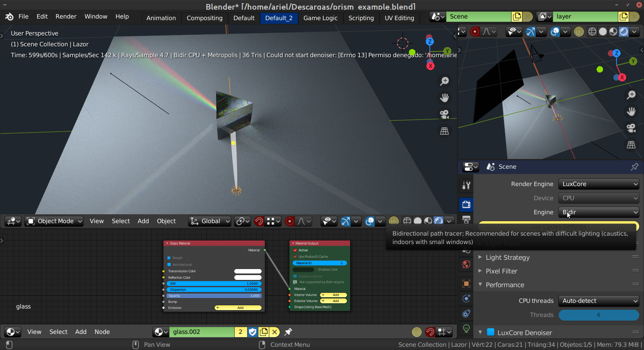This screenshot has width=644, height=350.
Task: Open the File menu
Action: (x=23, y=17)
